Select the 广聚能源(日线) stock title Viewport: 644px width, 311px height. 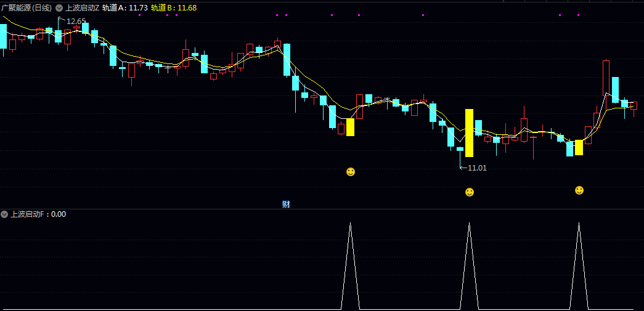26,8
